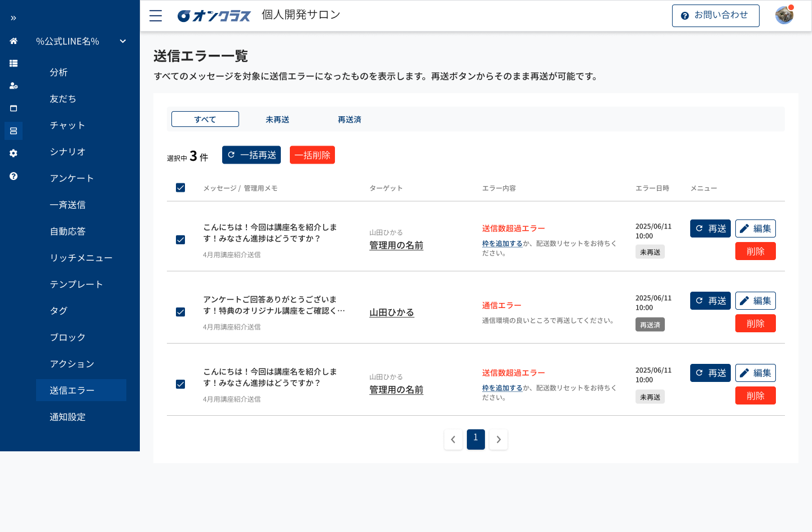This screenshot has width=812, height=532.
Task: Open the settings gear icon in the sidebar
Action: (x=13, y=153)
